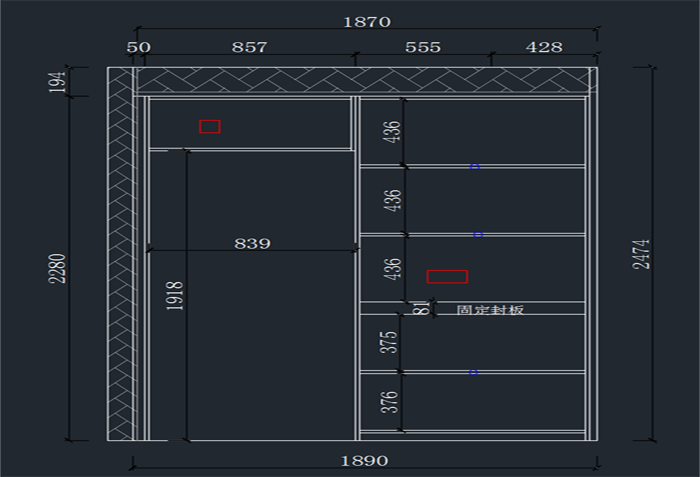Select the 1918 vertical dimension text
This screenshot has width=700, height=477.
click(175, 297)
